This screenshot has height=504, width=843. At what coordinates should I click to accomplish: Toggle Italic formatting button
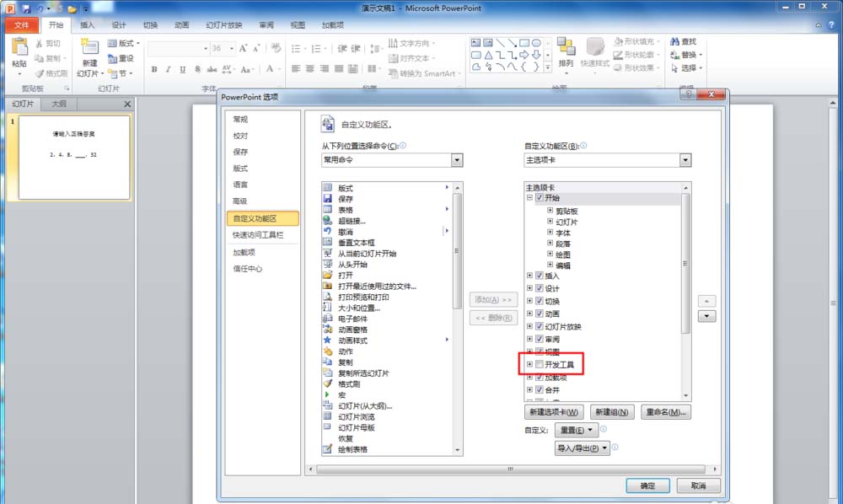(169, 69)
